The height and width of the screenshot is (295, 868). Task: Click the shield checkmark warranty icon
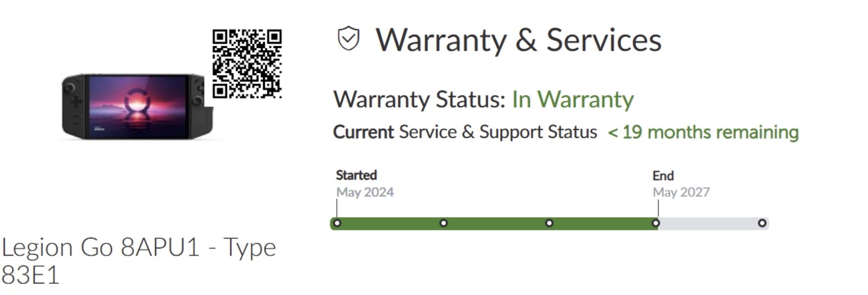[349, 39]
